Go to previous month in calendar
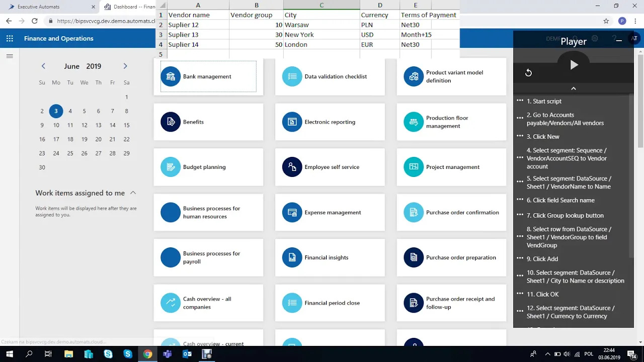The width and height of the screenshot is (644, 362). (x=43, y=66)
